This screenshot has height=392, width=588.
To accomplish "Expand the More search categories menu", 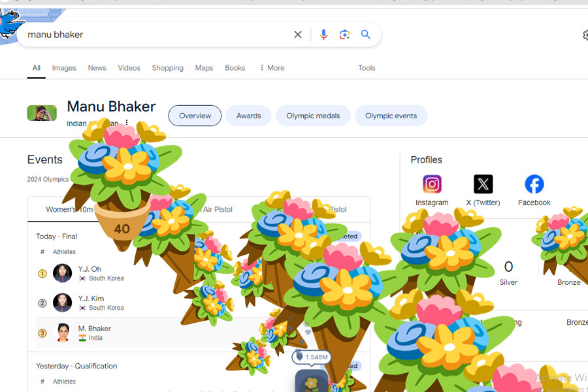I will click(x=272, y=68).
